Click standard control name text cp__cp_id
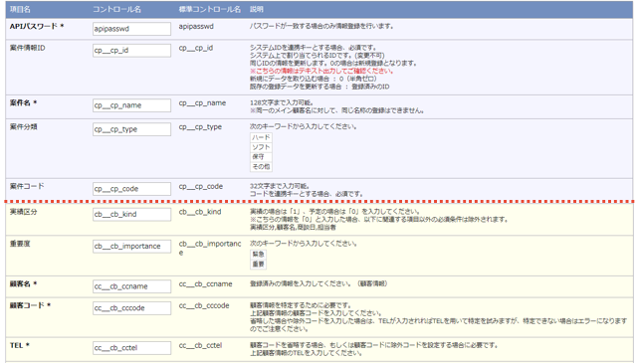Screen dimensions: 637x364 (x=196, y=48)
